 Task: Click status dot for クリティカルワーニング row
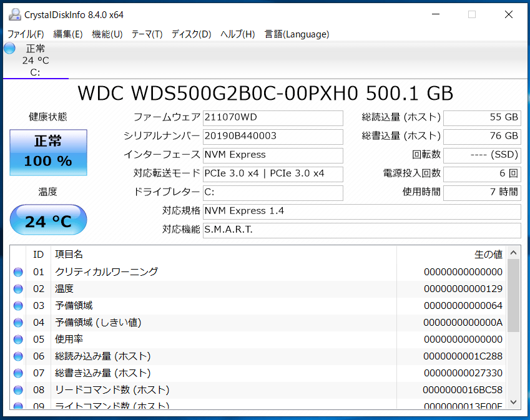coord(18,272)
